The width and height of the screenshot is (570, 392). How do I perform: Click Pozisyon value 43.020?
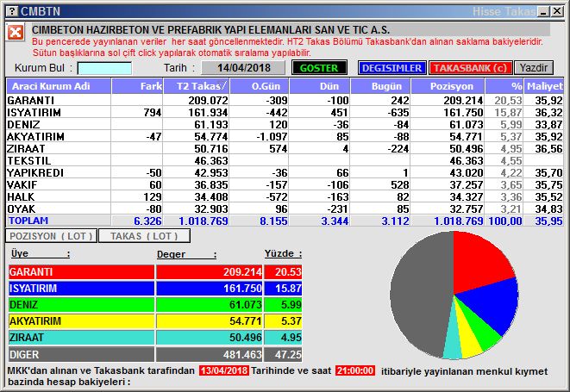pyautogui.click(x=466, y=172)
